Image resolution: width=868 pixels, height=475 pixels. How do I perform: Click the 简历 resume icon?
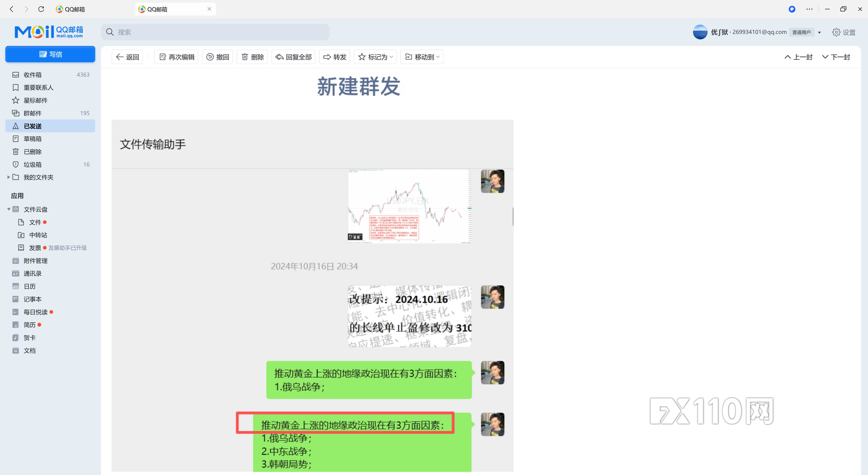click(16, 325)
